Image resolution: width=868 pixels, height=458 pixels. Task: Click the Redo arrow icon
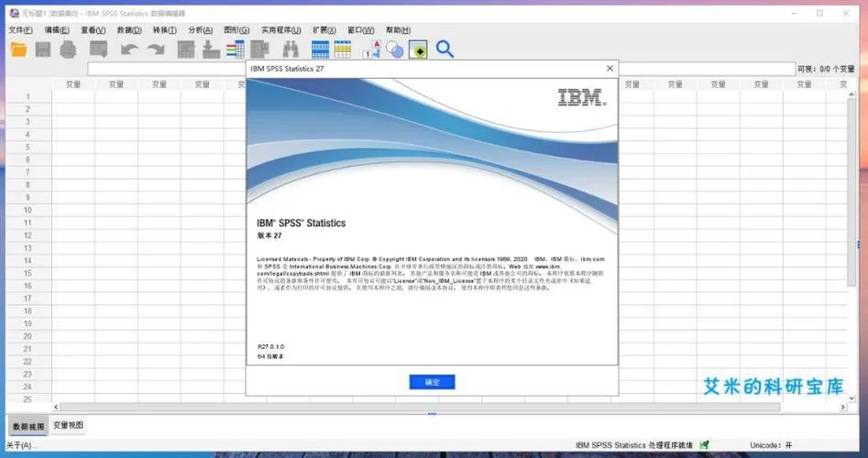coord(156,49)
